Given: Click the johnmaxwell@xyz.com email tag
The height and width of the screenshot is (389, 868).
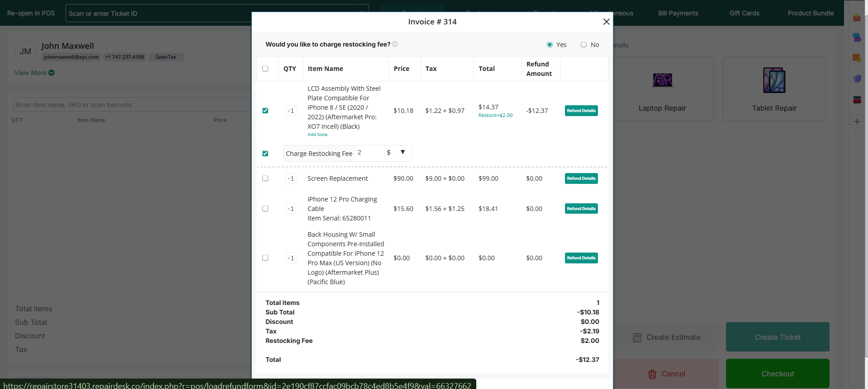Looking at the screenshot, I should click(x=71, y=57).
